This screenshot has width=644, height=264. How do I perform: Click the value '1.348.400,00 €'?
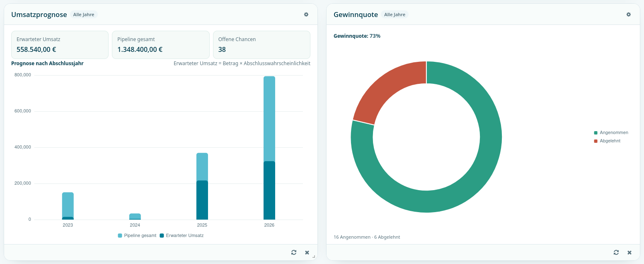140,49
